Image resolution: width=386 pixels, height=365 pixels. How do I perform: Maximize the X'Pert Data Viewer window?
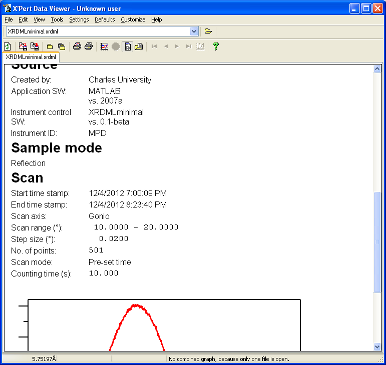pos(366,8)
